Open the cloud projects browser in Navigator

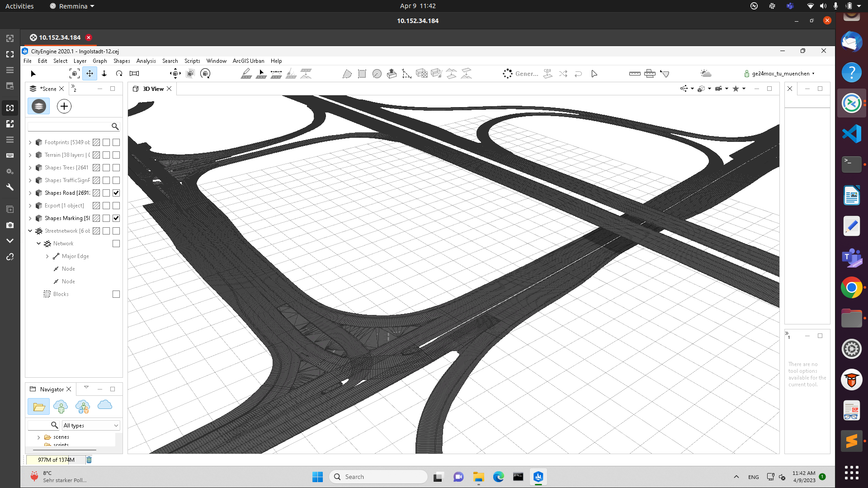pos(104,405)
